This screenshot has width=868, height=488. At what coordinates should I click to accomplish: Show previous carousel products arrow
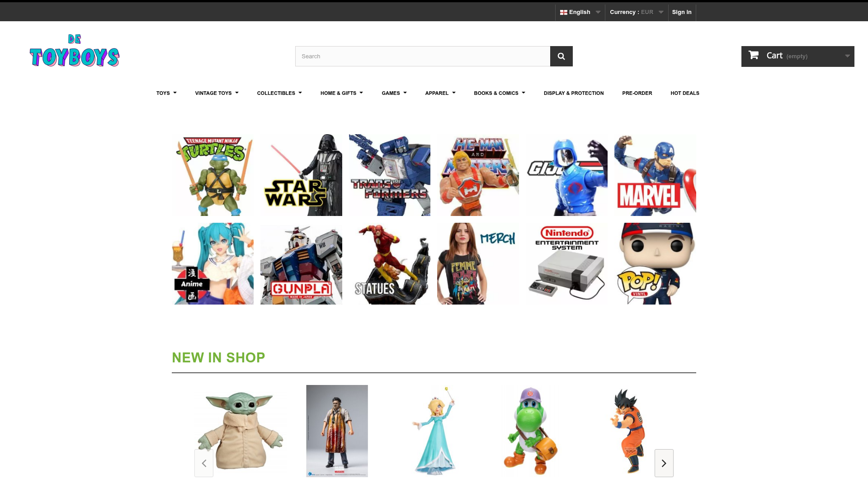(x=204, y=463)
